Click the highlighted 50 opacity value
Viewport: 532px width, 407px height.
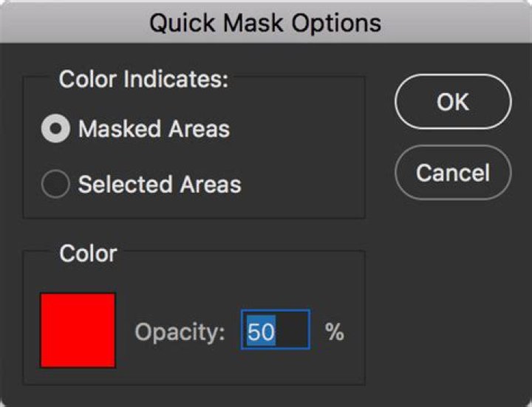pyautogui.click(x=262, y=332)
